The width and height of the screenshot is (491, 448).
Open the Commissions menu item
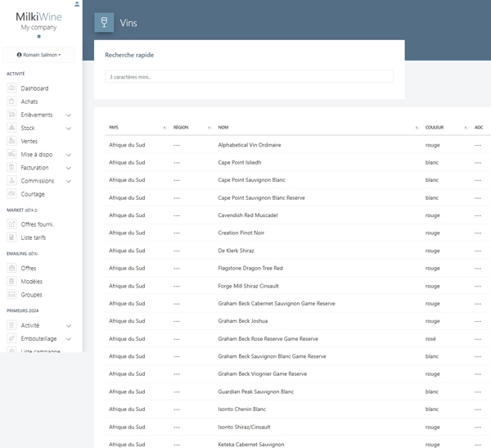38,181
